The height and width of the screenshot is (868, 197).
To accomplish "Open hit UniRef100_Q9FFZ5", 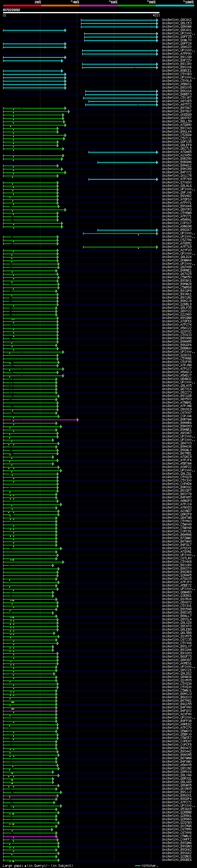I will (177, 37).
